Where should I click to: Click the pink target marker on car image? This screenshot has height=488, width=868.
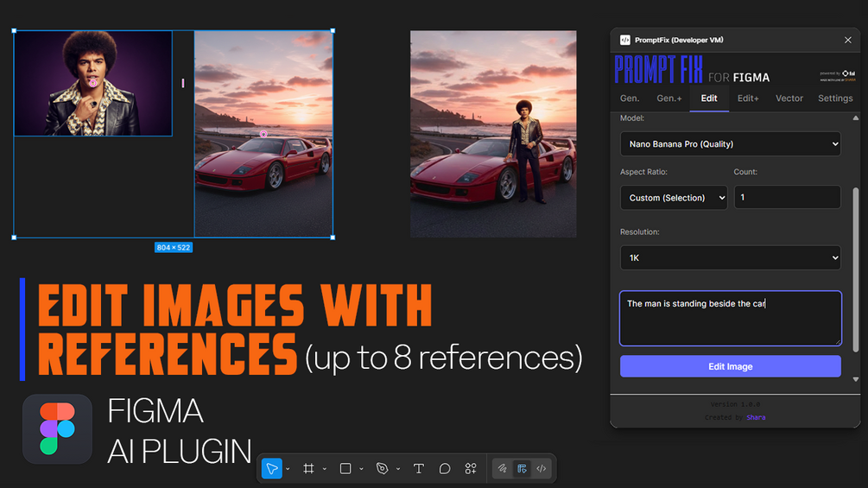click(x=263, y=134)
